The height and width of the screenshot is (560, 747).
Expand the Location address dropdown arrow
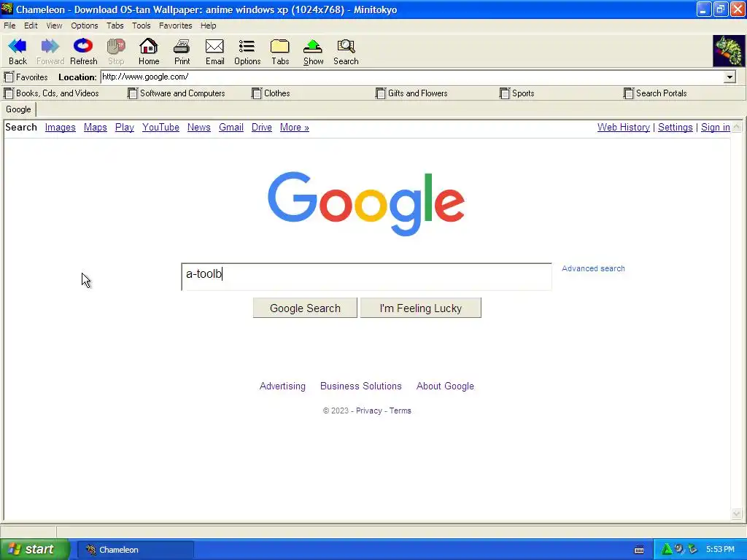point(729,77)
